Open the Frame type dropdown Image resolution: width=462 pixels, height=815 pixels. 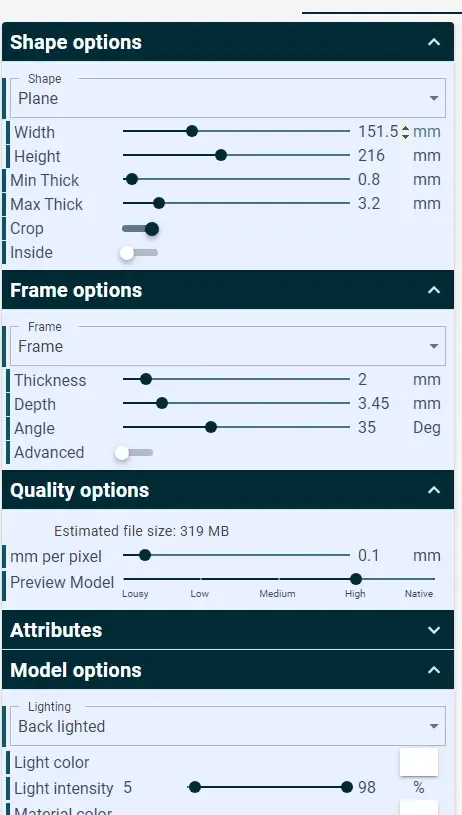[228, 346]
